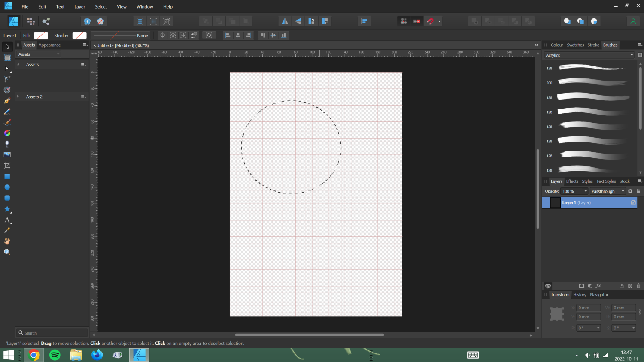Viewport: 644px width, 362px height.
Task: Open Spotify from the taskbar
Action: click(x=55, y=355)
